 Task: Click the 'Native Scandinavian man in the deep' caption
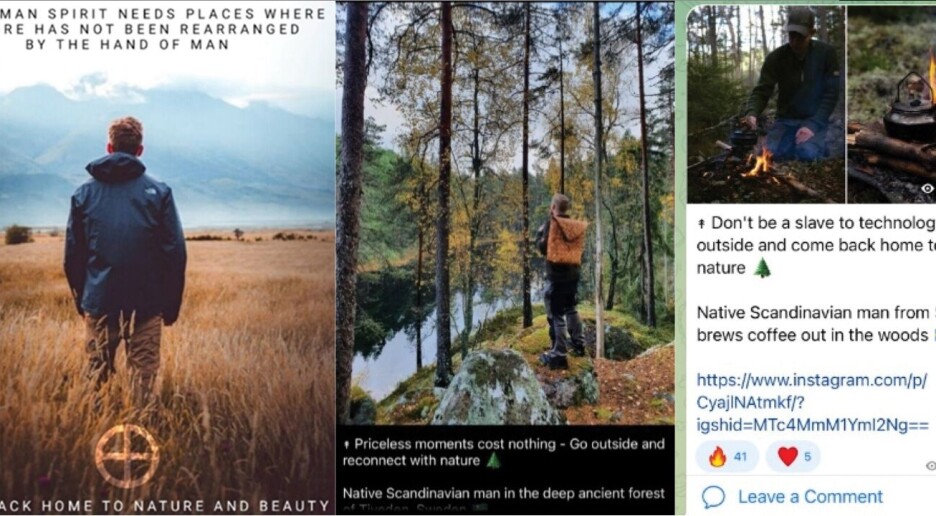tap(503, 493)
